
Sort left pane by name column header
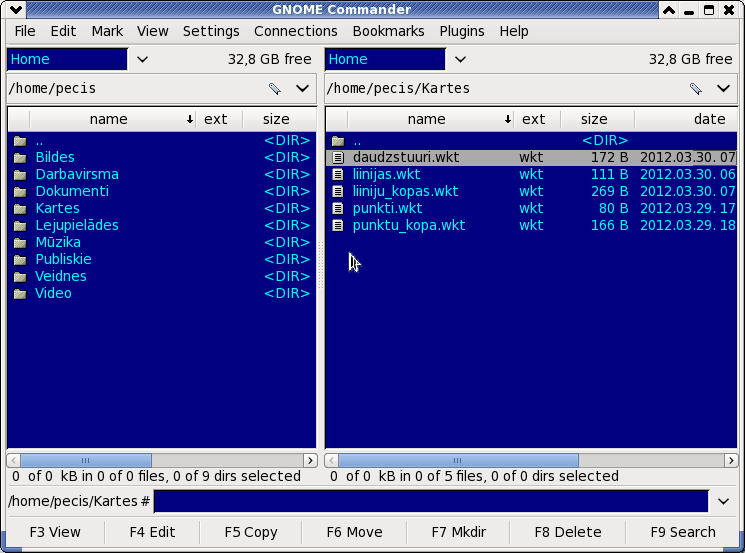click(113, 119)
